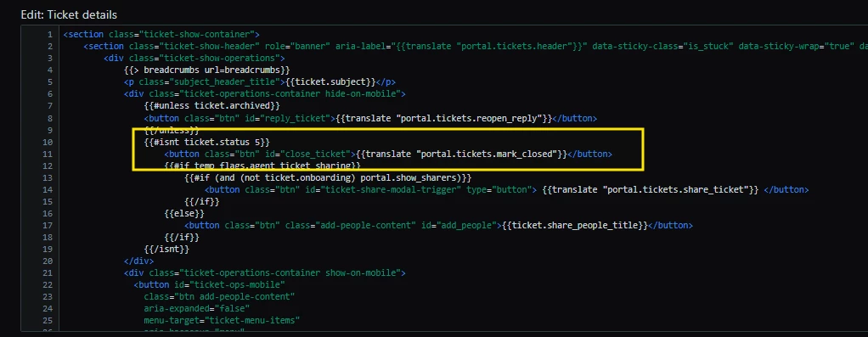The height and width of the screenshot is (337, 868).
Task: Click the {{ticket.subject}} expression
Action: pos(330,81)
